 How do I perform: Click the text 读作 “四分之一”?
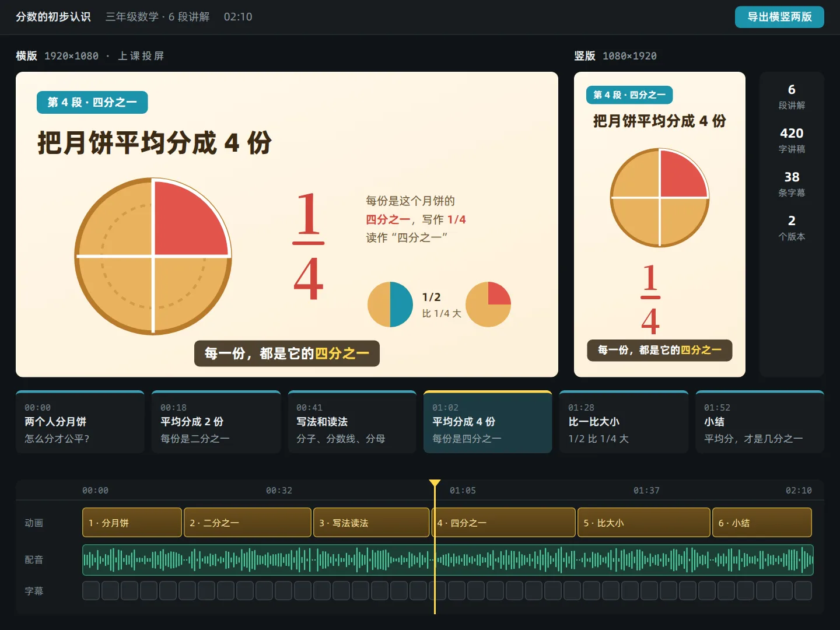coord(407,237)
